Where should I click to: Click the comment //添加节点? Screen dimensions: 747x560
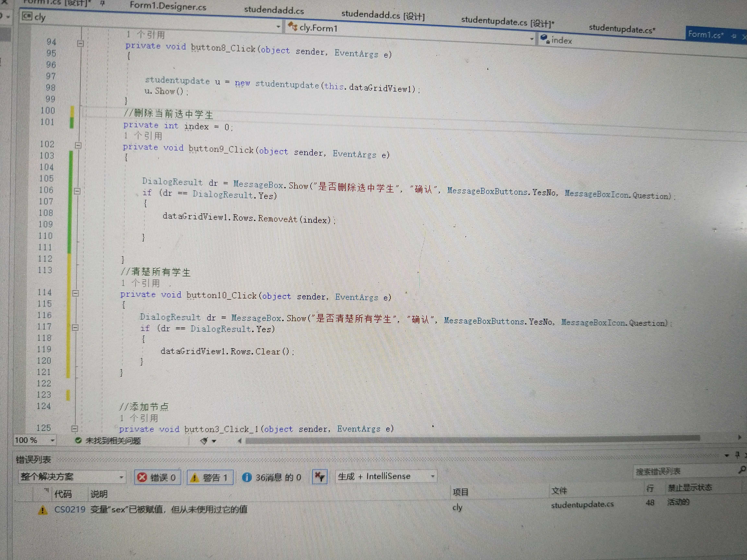144,406
